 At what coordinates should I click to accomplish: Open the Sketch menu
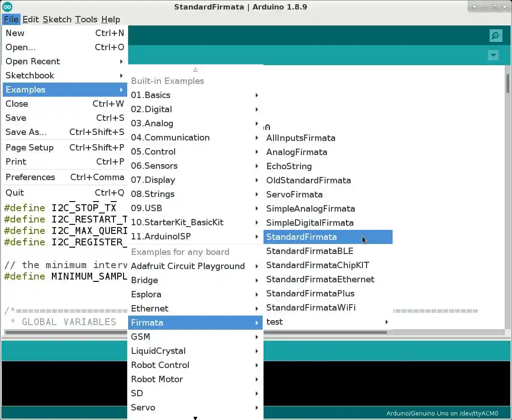[x=57, y=19]
